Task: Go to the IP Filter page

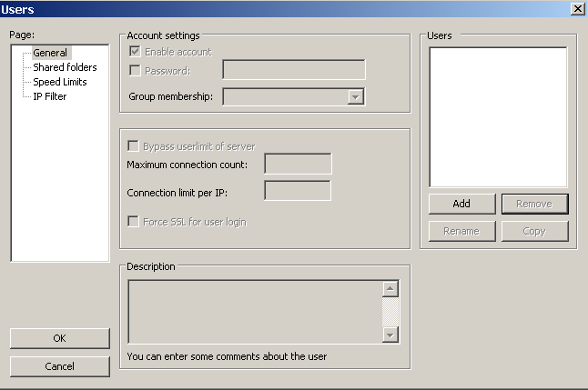Action: pos(49,96)
